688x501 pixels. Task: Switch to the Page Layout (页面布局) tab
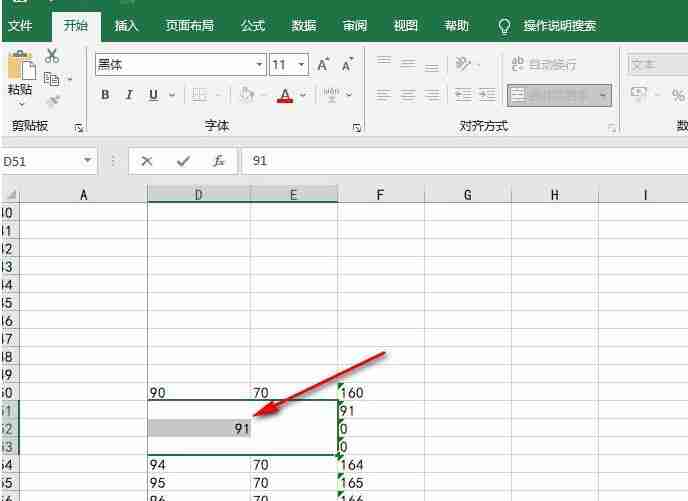coord(190,26)
